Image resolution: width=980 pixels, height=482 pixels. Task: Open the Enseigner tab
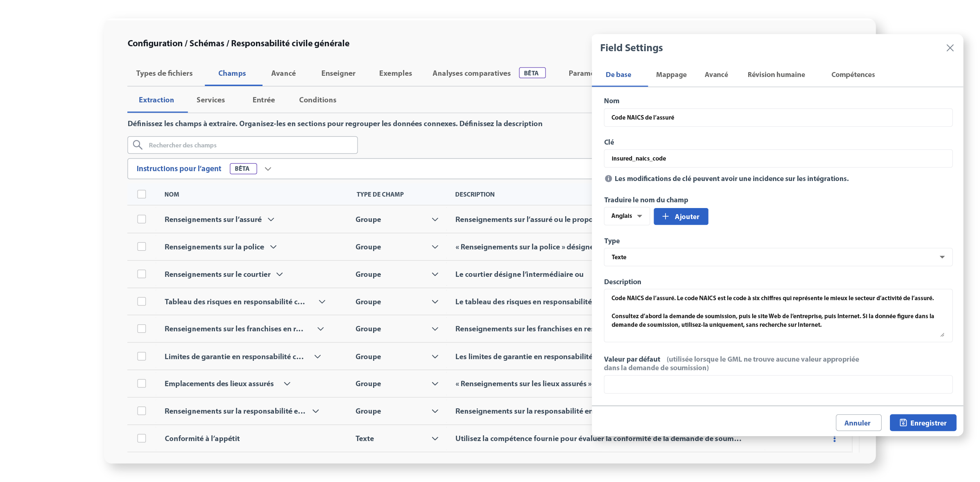338,73
